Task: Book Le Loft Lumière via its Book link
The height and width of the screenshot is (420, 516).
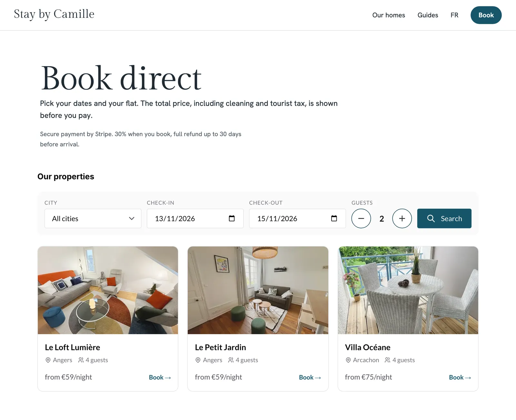Action: click(x=160, y=377)
